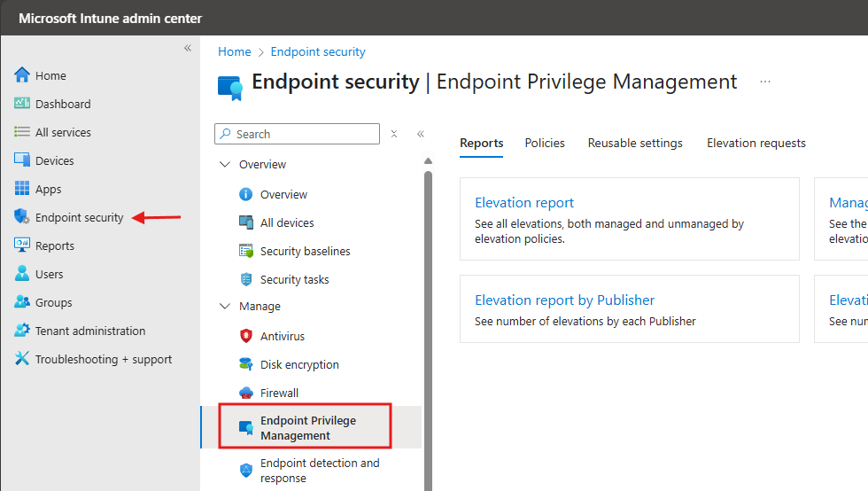This screenshot has height=491, width=868.
Task: Open Apps in left navigation
Action: (48, 189)
